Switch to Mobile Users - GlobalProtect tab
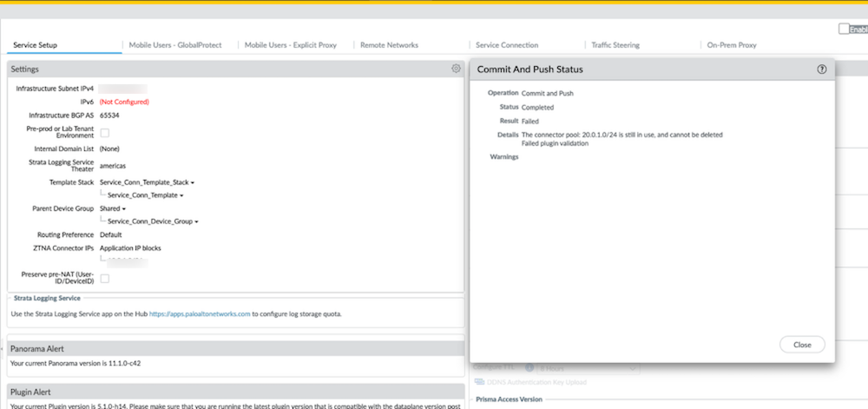Screen dimensions: 868x409 [x=176, y=45]
